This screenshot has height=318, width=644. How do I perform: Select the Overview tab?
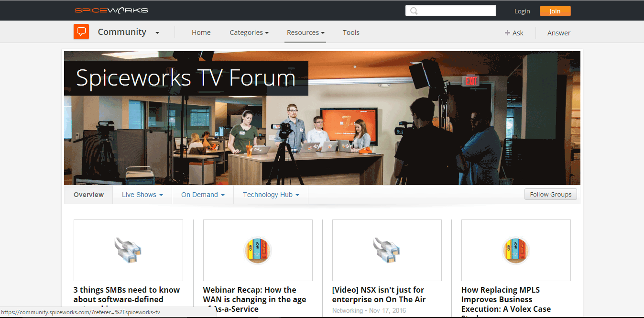(x=88, y=195)
